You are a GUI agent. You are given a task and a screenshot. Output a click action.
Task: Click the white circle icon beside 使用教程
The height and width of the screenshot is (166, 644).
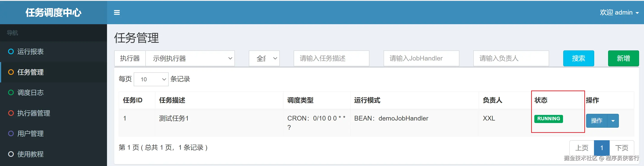click(11, 154)
